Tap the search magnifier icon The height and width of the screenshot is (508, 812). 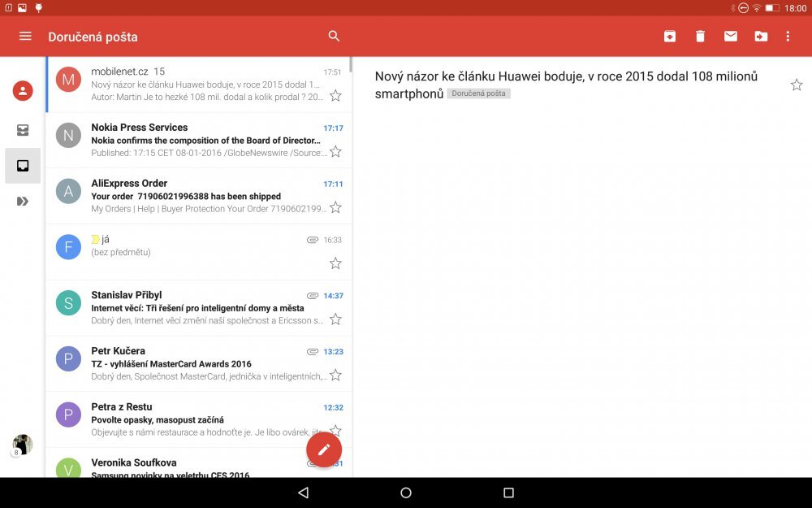(x=334, y=37)
